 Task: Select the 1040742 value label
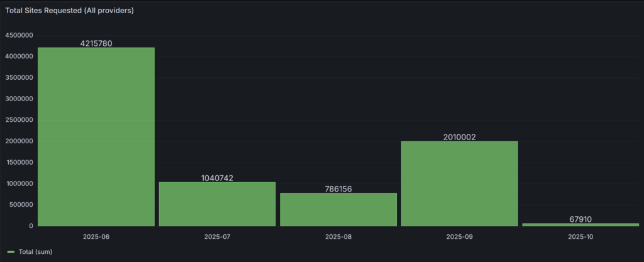pos(217,178)
